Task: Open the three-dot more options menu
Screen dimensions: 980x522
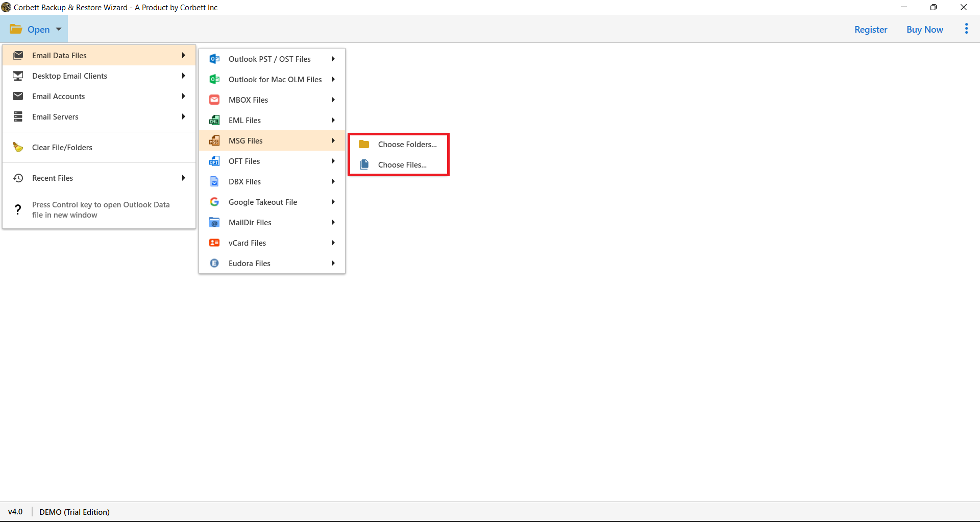Action: coord(966,29)
